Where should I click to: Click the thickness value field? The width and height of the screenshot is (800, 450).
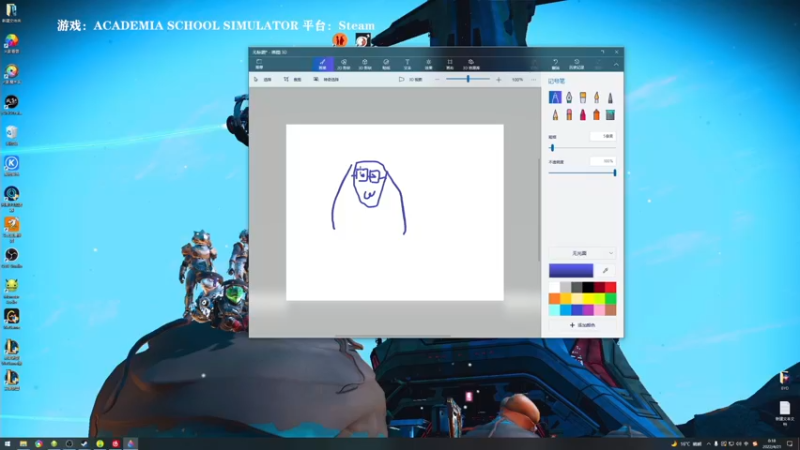603,136
